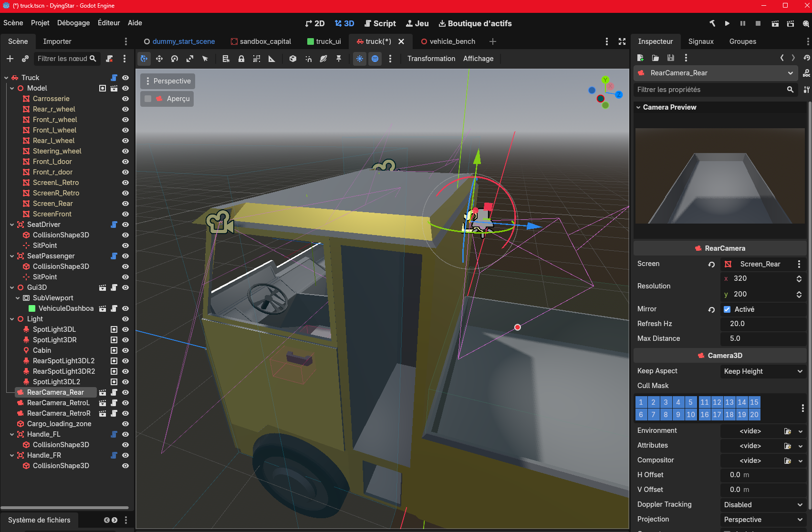This screenshot has width=812, height=532.
Task: Toggle cull mask layer 12
Action: 717,402
